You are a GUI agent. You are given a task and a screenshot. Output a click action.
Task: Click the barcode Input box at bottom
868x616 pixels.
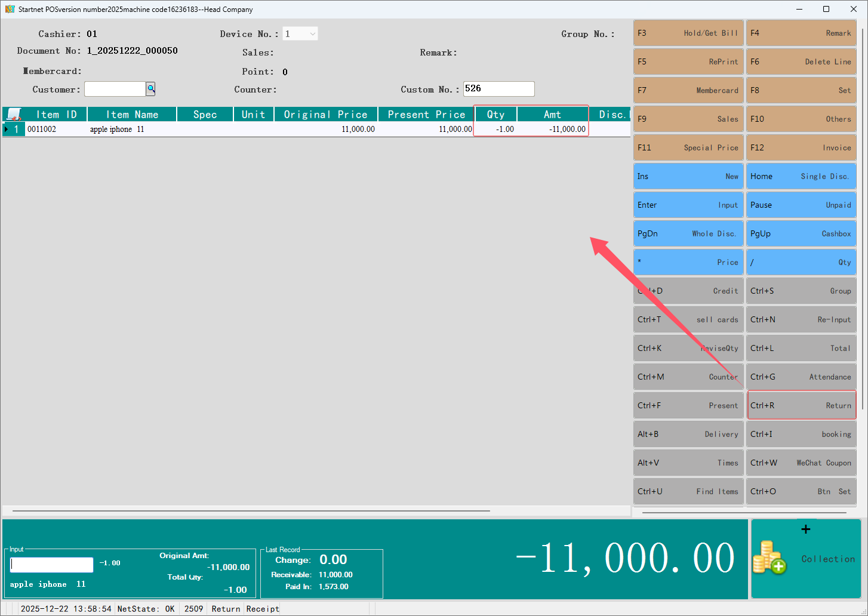point(52,565)
